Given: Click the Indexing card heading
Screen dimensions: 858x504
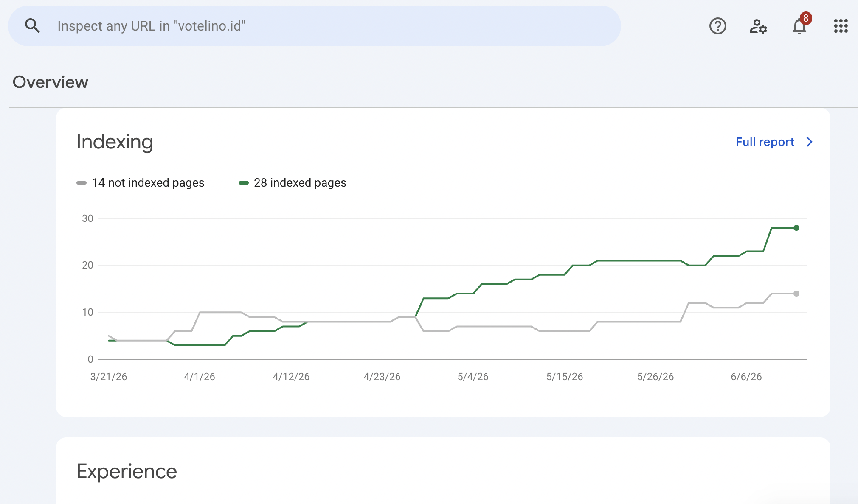Looking at the screenshot, I should [115, 142].
